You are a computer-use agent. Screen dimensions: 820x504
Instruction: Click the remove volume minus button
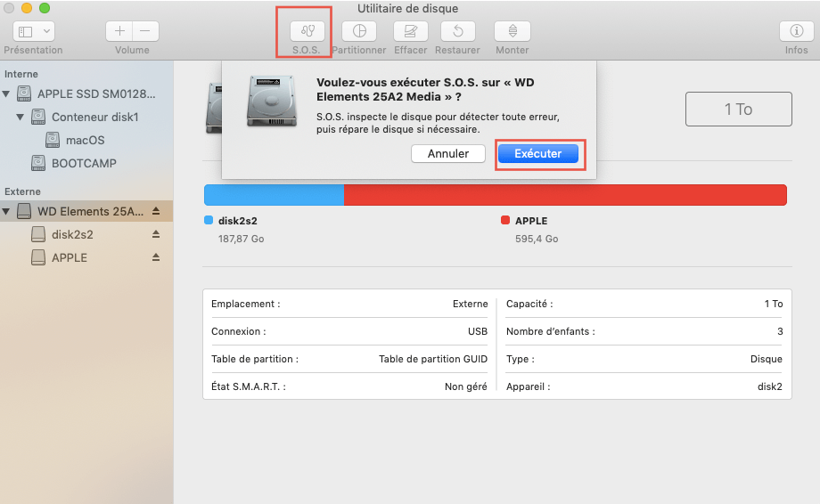click(145, 31)
